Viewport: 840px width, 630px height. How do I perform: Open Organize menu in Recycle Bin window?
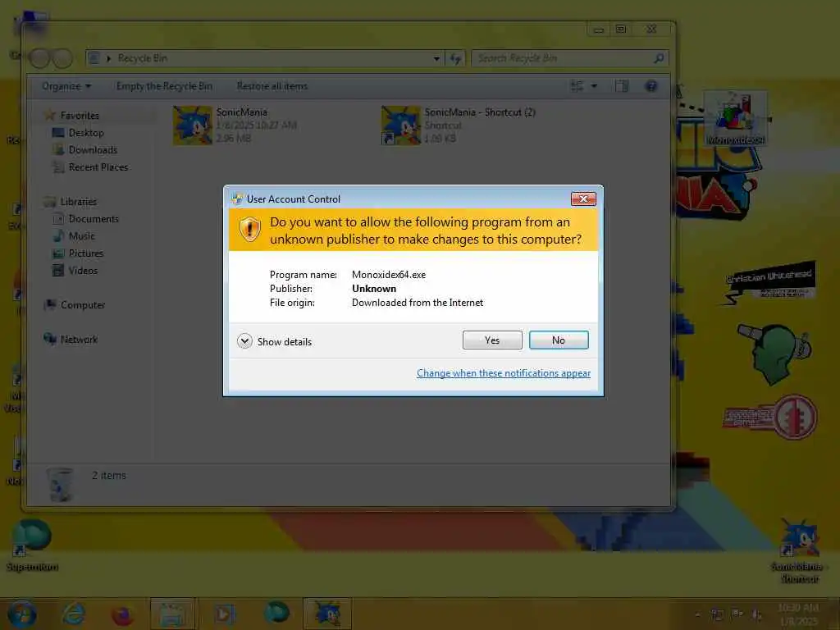[x=66, y=86]
